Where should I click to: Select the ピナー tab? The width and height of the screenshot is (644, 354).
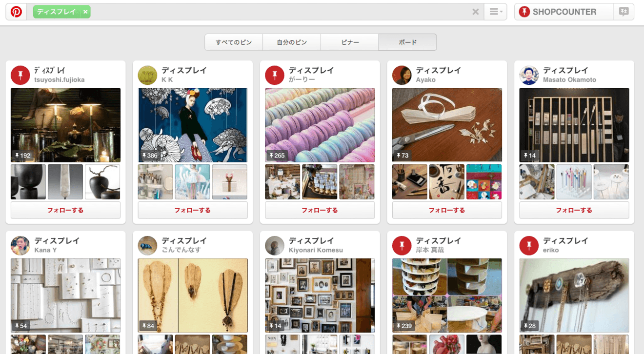click(x=350, y=42)
